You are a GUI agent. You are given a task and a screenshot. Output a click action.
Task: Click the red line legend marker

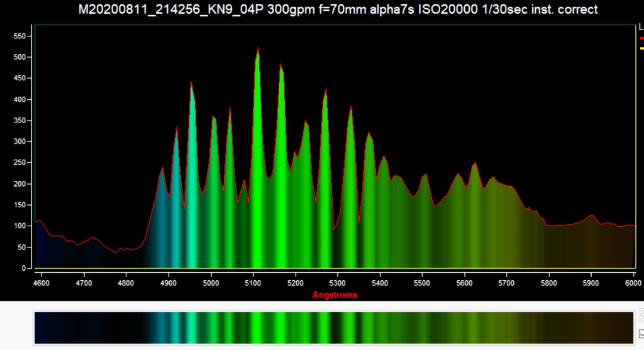click(x=641, y=38)
